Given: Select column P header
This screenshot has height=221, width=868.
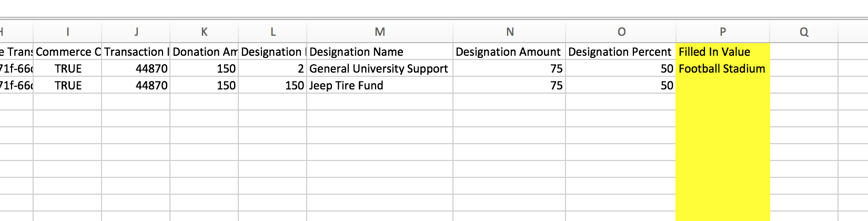Looking at the screenshot, I should (722, 32).
